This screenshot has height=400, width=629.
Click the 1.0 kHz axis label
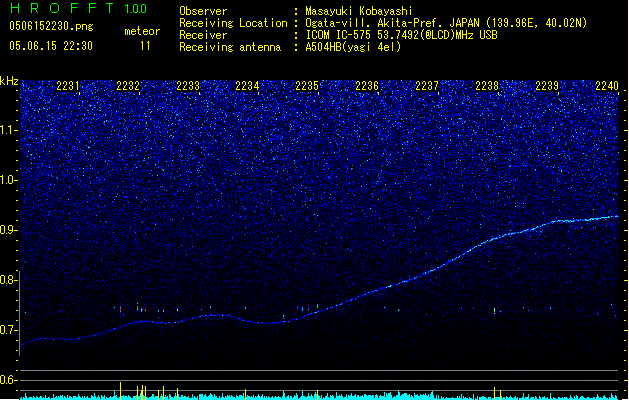(x=8, y=180)
